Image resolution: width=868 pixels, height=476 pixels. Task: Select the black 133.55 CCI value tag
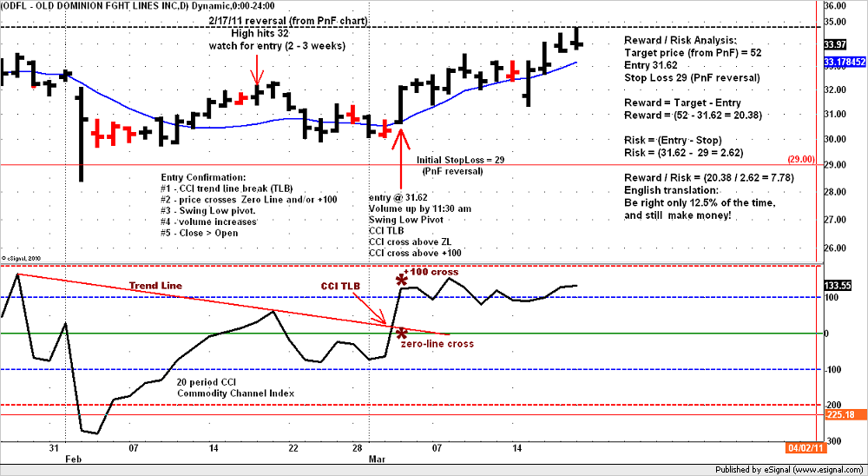coord(837,286)
